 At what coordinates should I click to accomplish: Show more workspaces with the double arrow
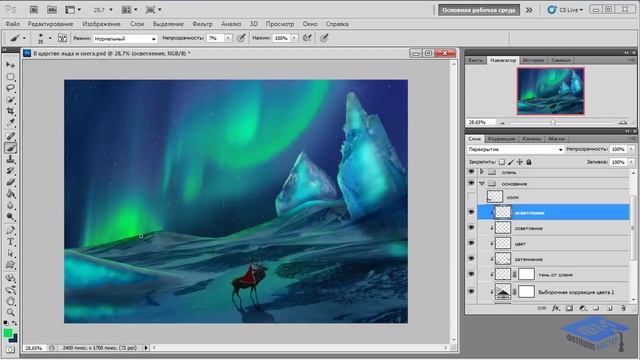click(529, 10)
